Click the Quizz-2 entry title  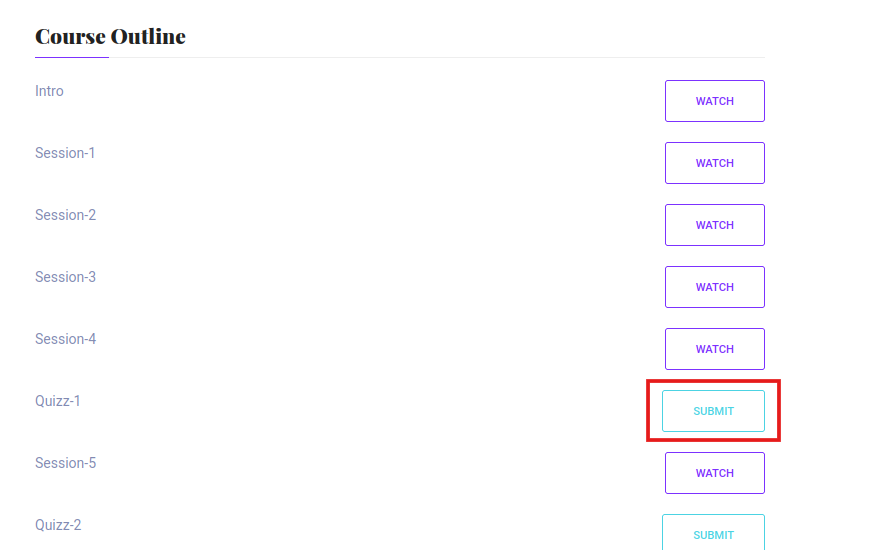point(58,525)
